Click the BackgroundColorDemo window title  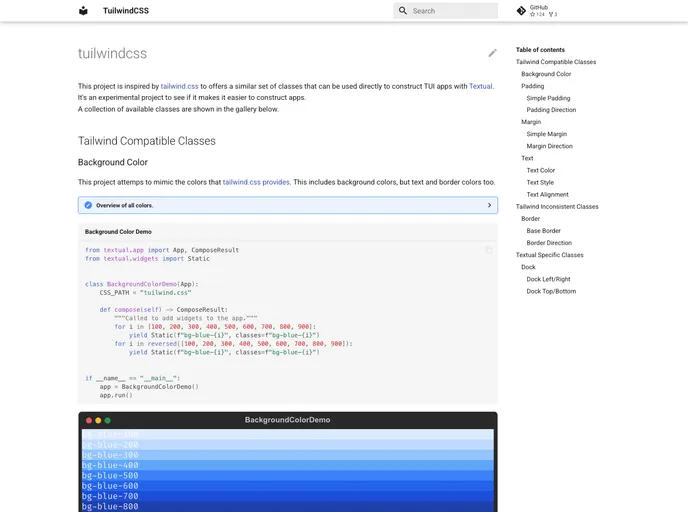click(x=287, y=420)
